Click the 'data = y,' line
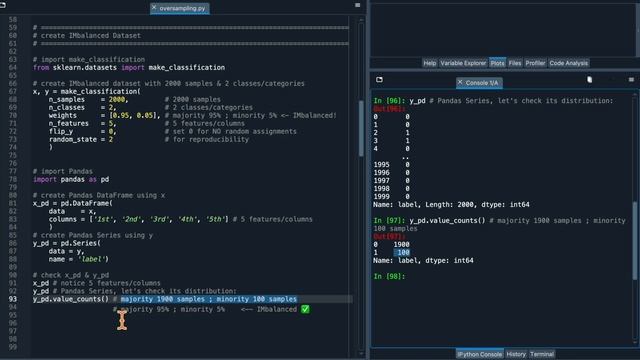Screen dimensions: 640x360 tap(67, 251)
